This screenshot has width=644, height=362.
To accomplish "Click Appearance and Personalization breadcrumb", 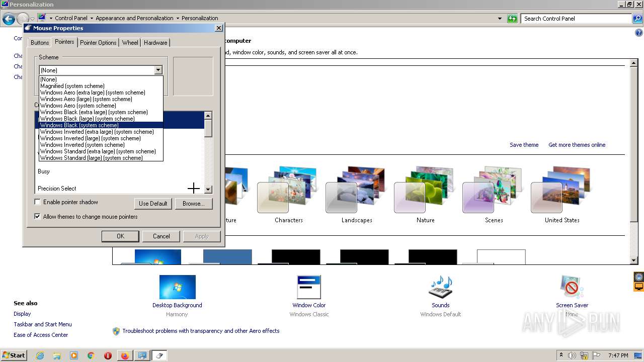I will point(134,18).
